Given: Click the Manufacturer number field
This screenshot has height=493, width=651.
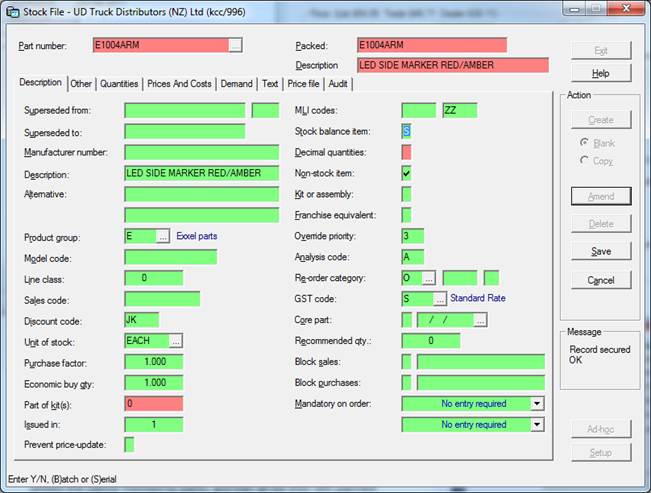Looking at the screenshot, I should point(201,152).
